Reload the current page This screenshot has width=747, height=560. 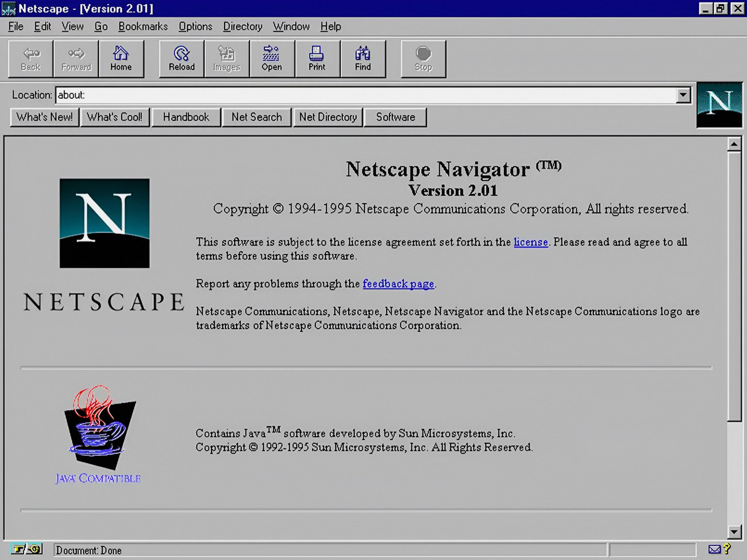tap(182, 59)
